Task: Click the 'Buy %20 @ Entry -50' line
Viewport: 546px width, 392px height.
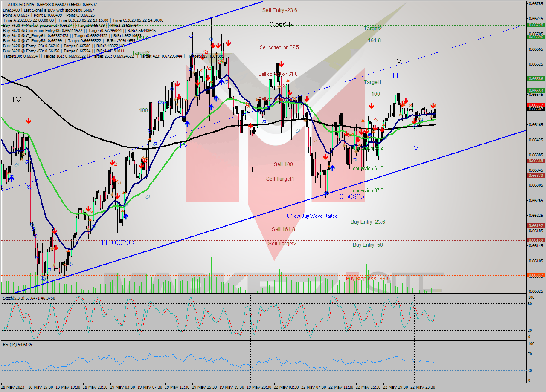Action: tap(64, 51)
